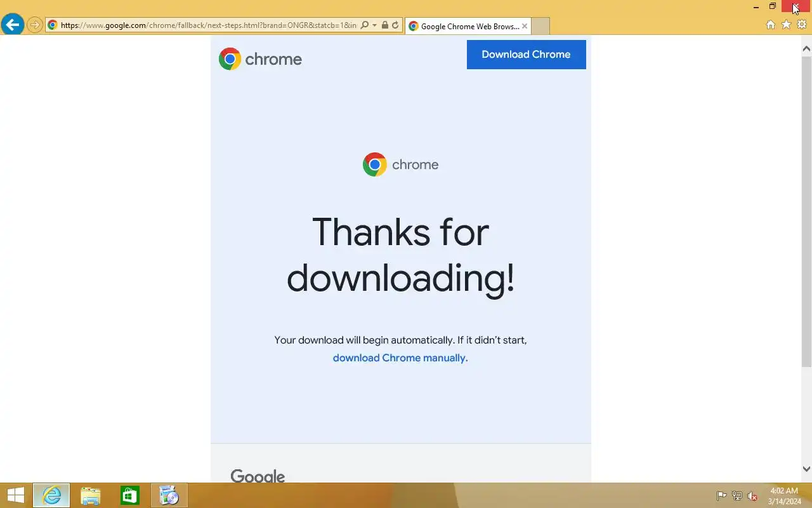View the security lock icon report
The image size is (812, 508).
point(384,25)
